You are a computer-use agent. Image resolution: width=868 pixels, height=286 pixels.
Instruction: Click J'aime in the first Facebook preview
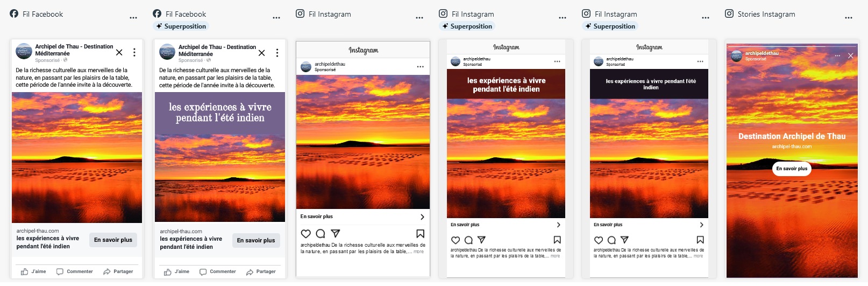pyautogui.click(x=33, y=271)
